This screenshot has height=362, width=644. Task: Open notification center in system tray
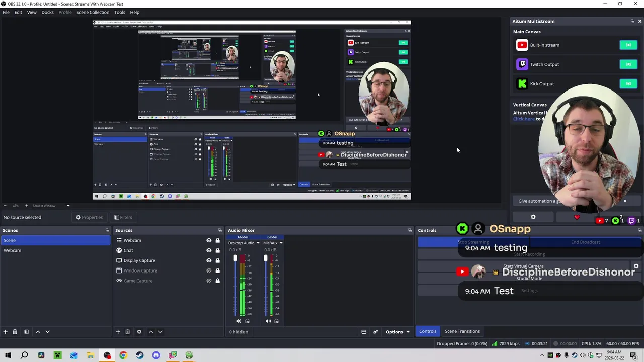(x=633, y=355)
